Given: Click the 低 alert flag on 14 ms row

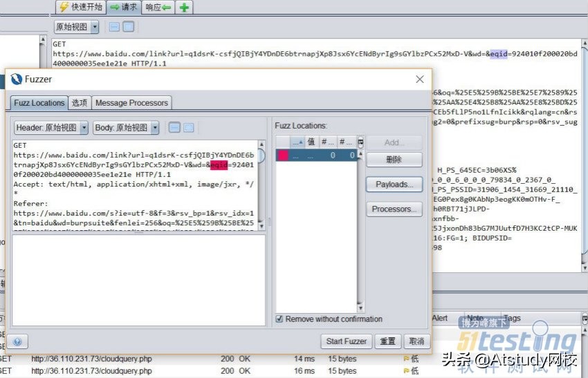Looking at the screenshot, I should [x=411, y=359].
